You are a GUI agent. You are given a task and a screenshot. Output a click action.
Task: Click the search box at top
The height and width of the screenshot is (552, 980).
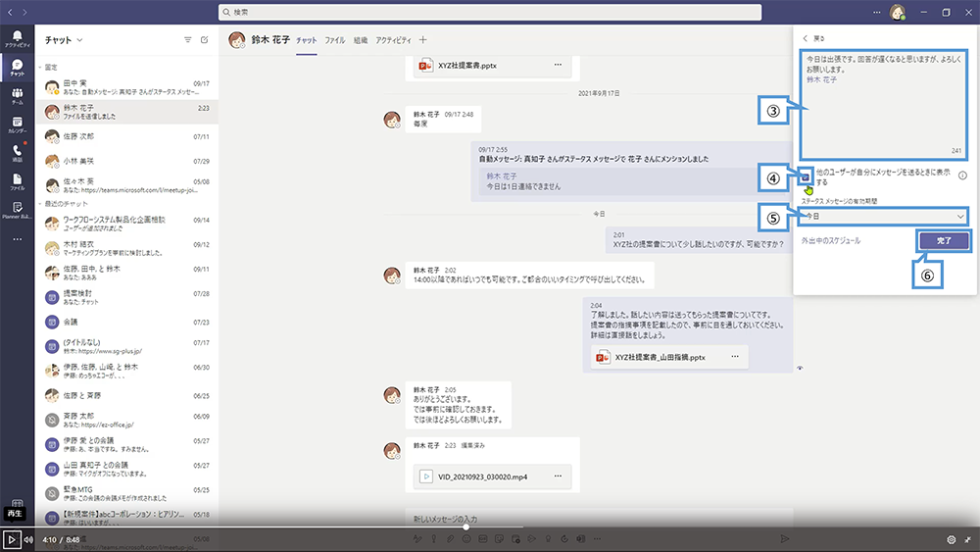coord(490,12)
